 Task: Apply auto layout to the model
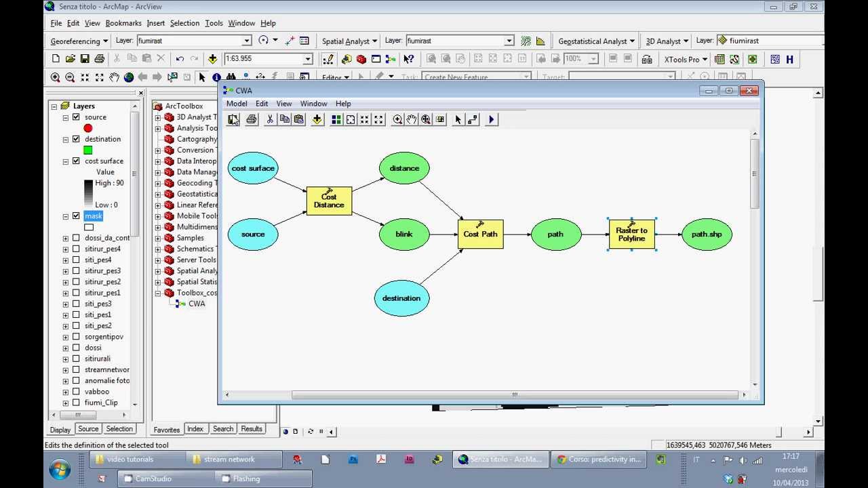tap(336, 120)
